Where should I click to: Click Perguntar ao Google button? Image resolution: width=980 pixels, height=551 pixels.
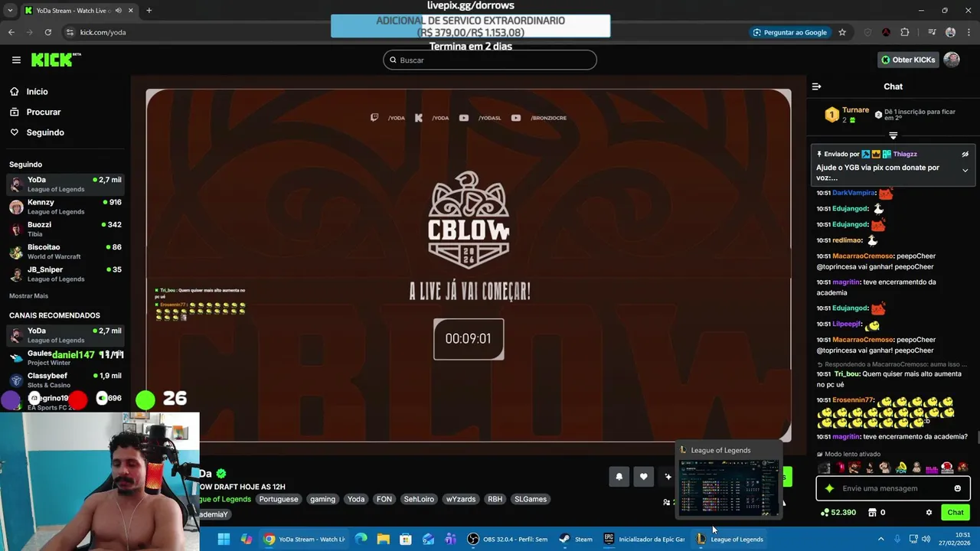790,32
